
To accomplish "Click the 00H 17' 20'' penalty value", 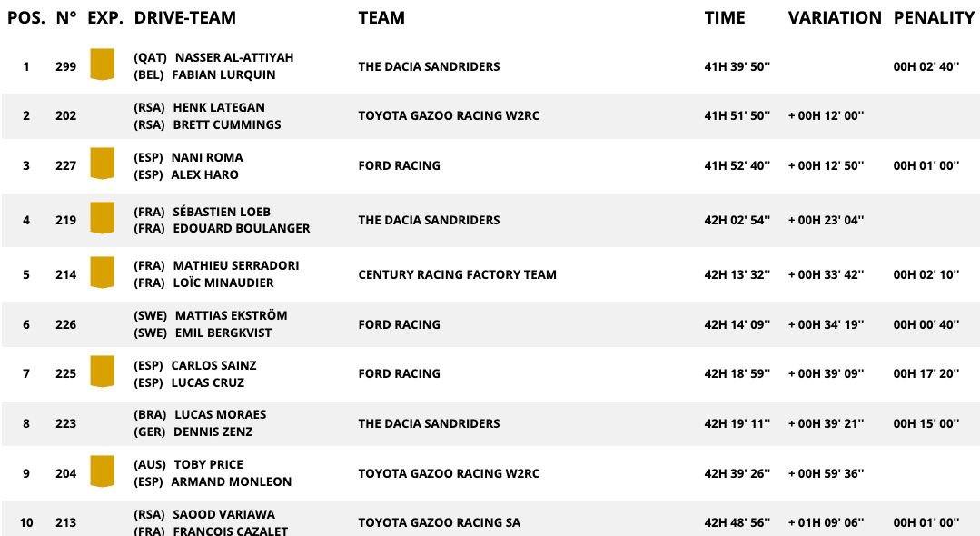I will tap(926, 373).
